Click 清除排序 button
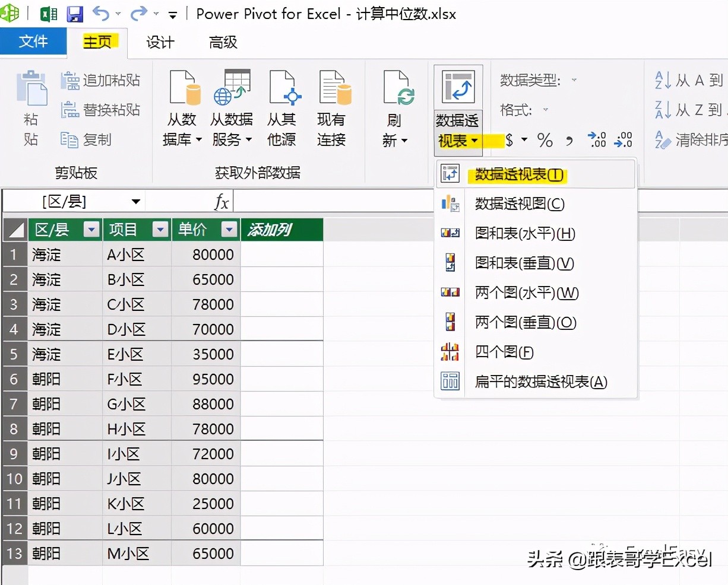Screen dimensions: 728x585 [691, 139]
